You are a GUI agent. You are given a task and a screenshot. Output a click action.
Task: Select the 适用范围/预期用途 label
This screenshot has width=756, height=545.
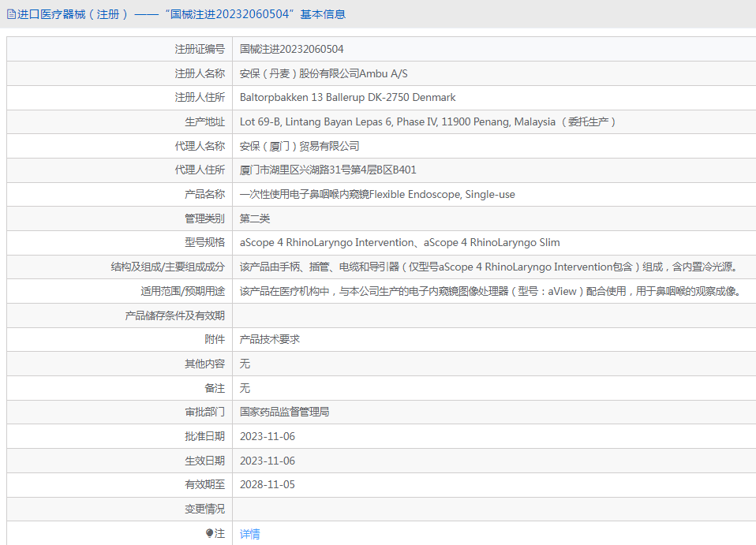(x=183, y=291)
